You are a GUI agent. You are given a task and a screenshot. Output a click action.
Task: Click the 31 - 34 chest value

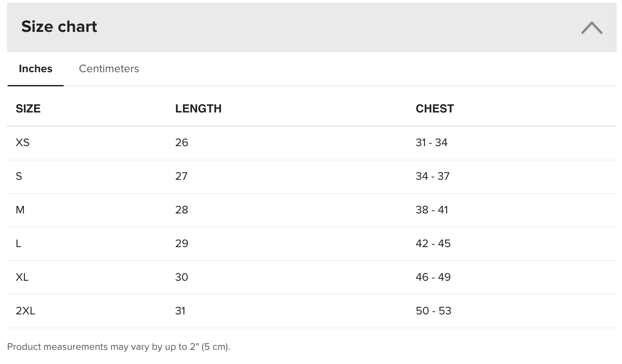pos(432,143)
